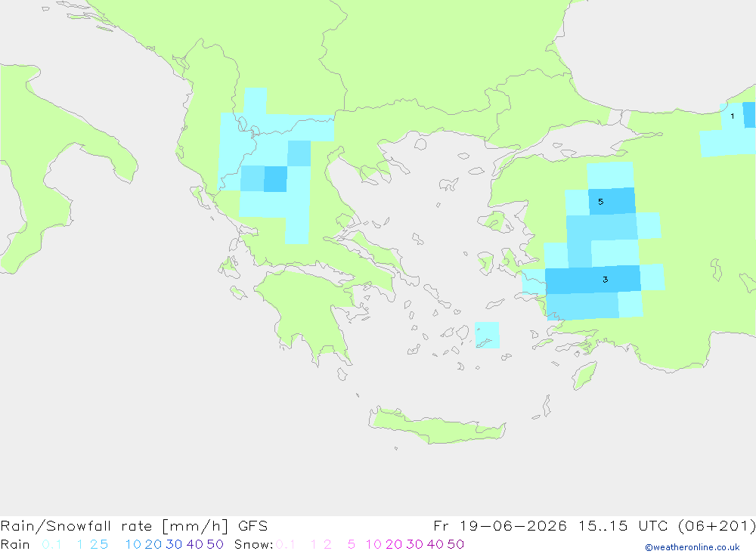
Task: Select the 'Rain/Snowfall rate [mm/h] GFS' title
Action: (x=134, y=526)
